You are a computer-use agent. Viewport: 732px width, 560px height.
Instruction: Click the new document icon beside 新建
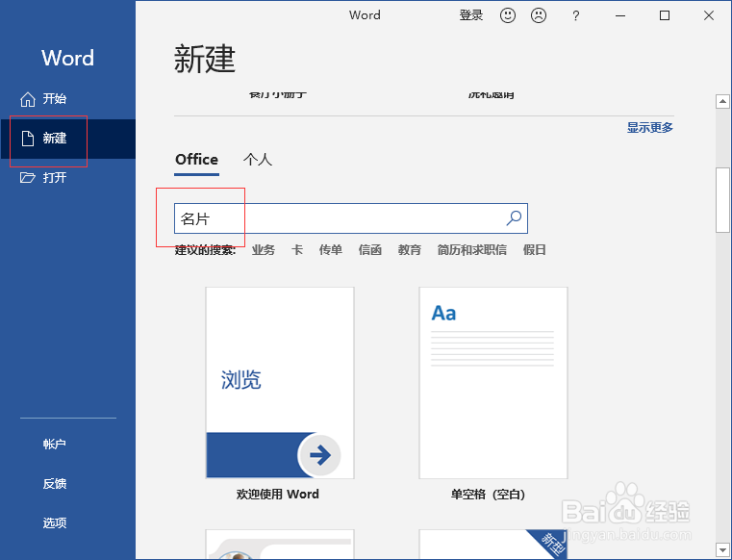[x=28, y=139]
